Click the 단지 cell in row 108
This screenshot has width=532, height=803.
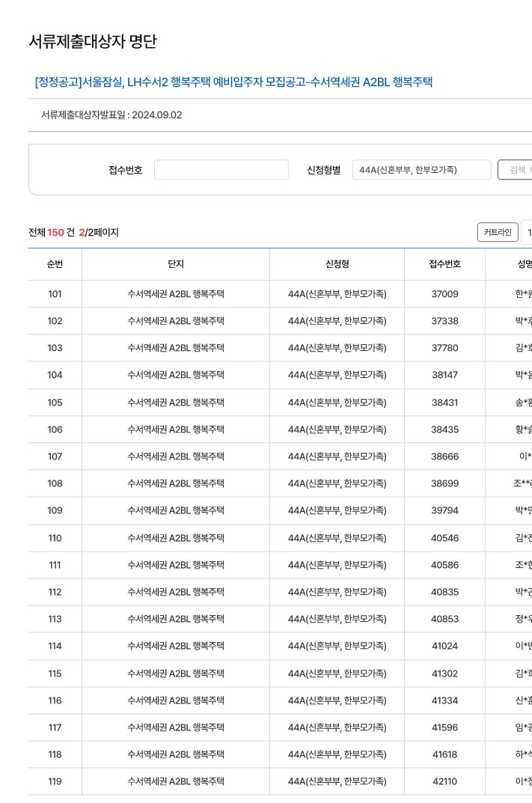pos(176,483)
